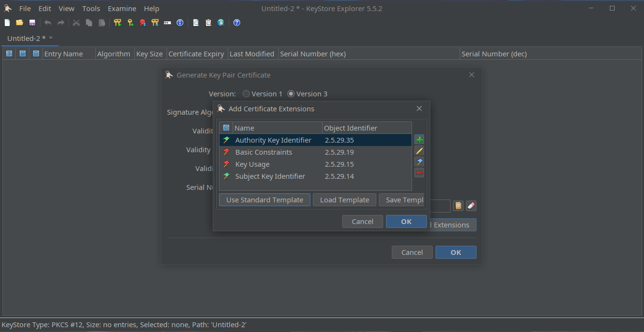Select the Key Usage extension row
This screenshot has height=332, width=644.
[x=252, y=164]
